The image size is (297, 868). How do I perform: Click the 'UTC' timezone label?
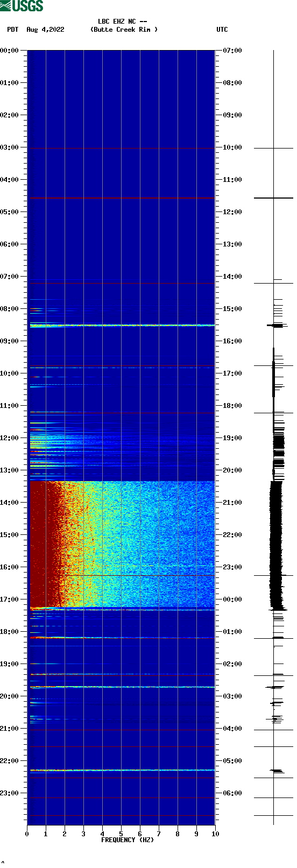tap(222, 30)
